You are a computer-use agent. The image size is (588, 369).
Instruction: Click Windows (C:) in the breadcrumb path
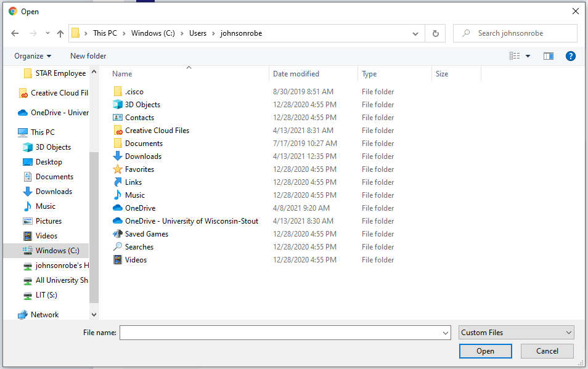[153, 33]
